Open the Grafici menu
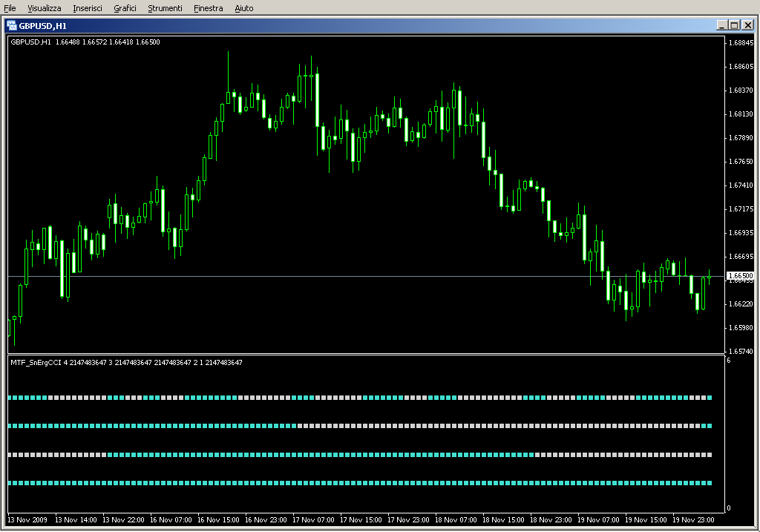The width and height of the screenshot is (760, 532). coord(125,8)
